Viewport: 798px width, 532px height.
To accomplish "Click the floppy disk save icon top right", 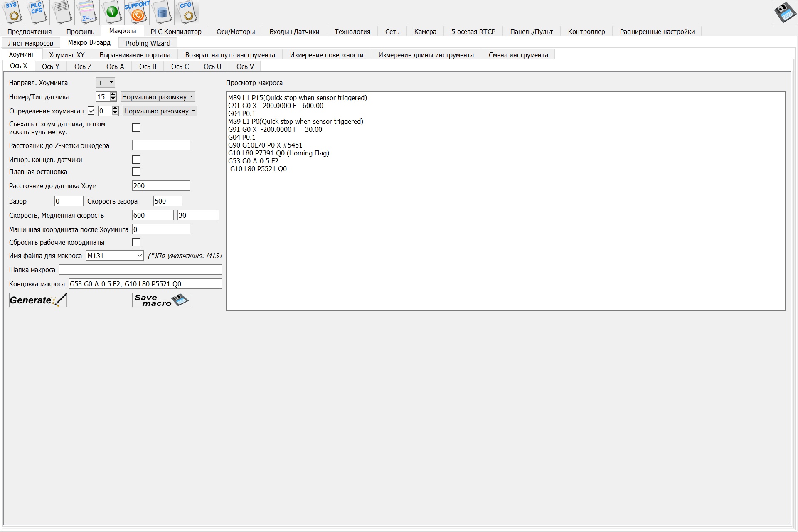I will point(784,12).
